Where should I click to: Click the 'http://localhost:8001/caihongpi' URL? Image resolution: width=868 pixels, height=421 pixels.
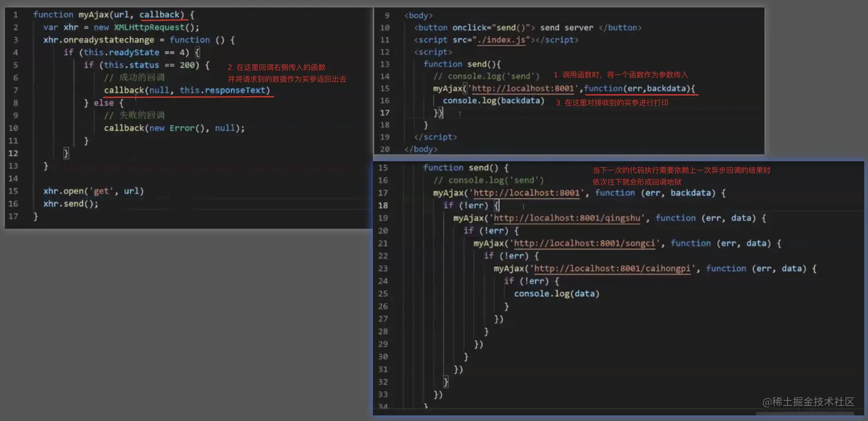612,268
